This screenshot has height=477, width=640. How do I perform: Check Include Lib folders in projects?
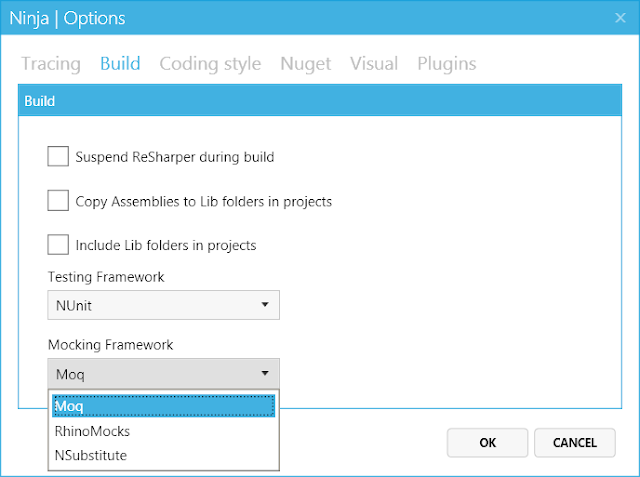click(58, 245)
